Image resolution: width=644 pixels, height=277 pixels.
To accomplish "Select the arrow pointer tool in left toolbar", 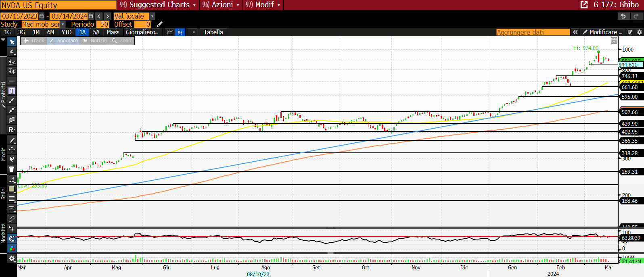I will point(12,42).
